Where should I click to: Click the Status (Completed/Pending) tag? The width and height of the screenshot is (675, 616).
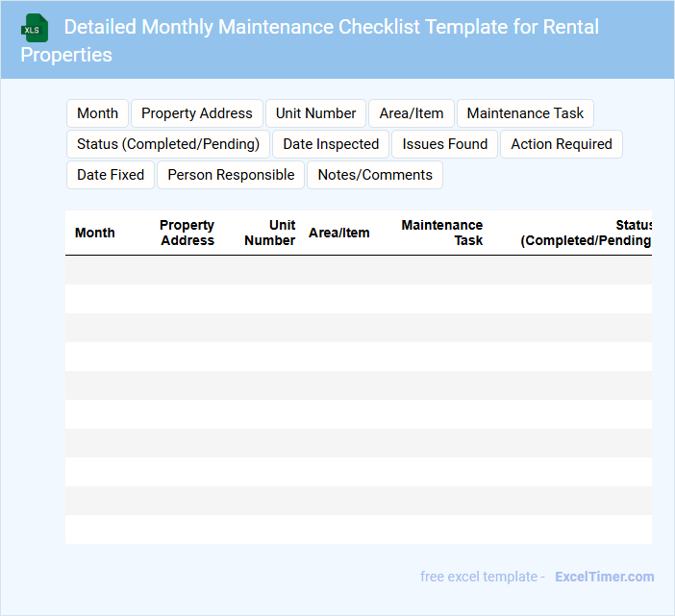168,144
